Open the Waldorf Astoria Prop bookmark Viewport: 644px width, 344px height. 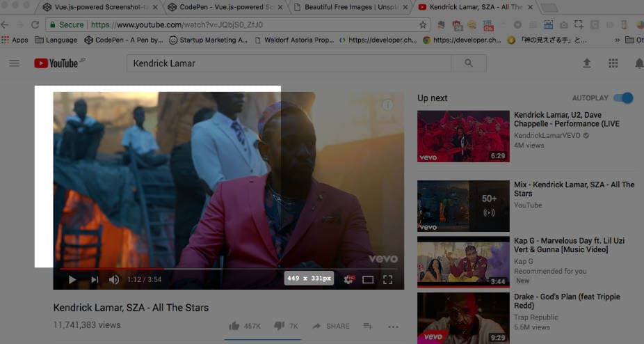click(294, 40)
